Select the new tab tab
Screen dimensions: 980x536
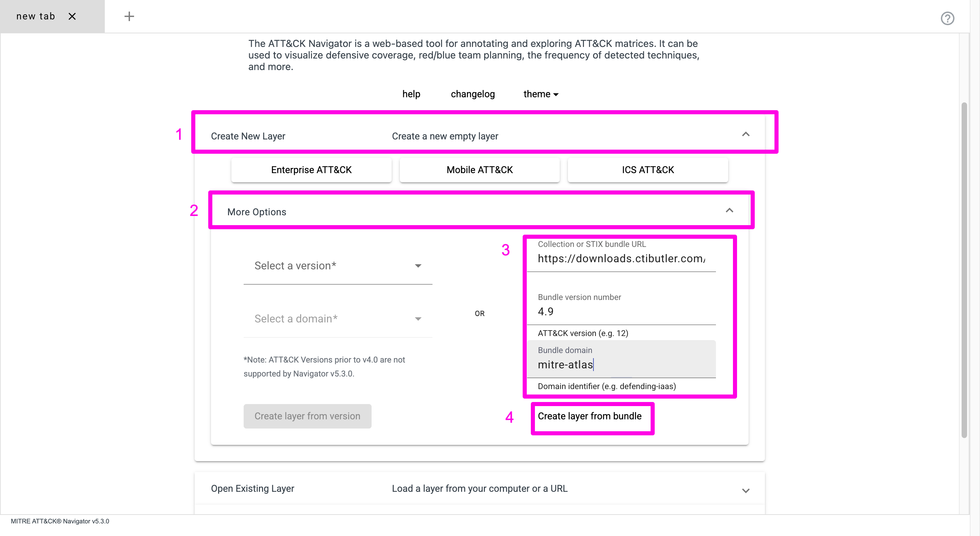[36, 16]
